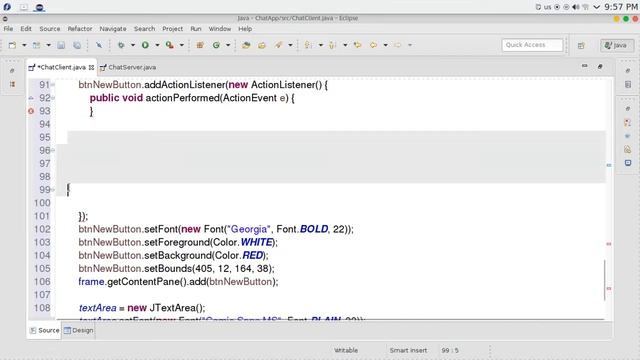
Task: Expand the Debug configurations dropdown
Action: pos(133,45)
